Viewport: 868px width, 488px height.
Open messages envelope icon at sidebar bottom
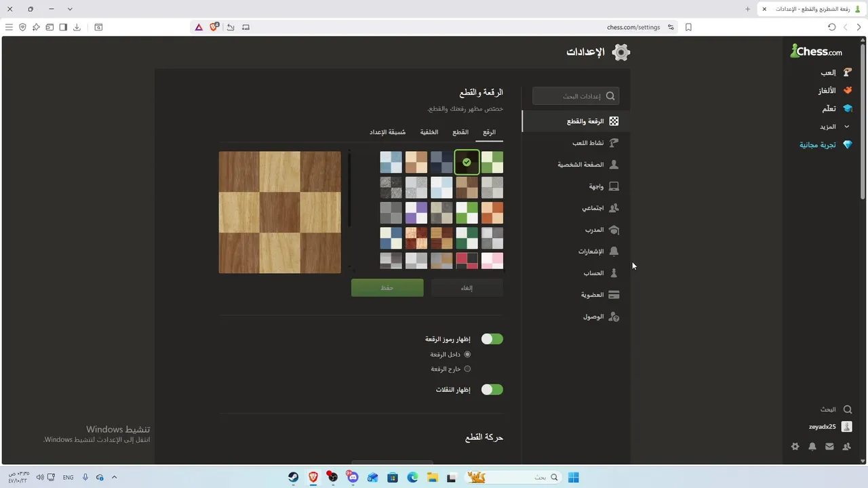829,447
